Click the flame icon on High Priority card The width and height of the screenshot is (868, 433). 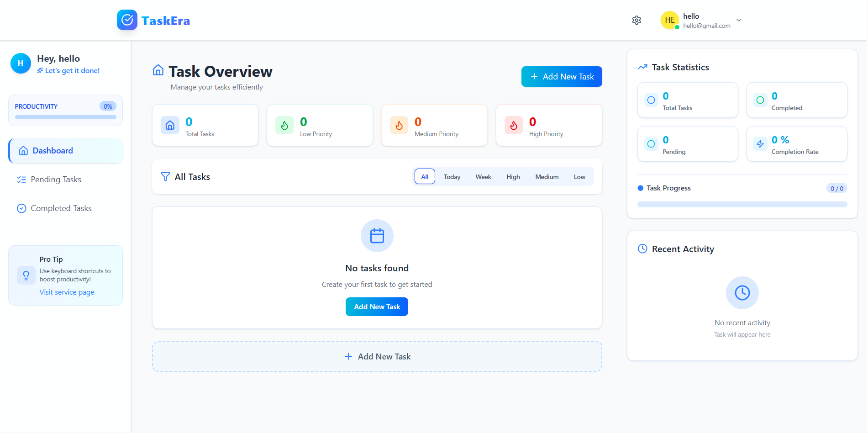coord(514,126)
